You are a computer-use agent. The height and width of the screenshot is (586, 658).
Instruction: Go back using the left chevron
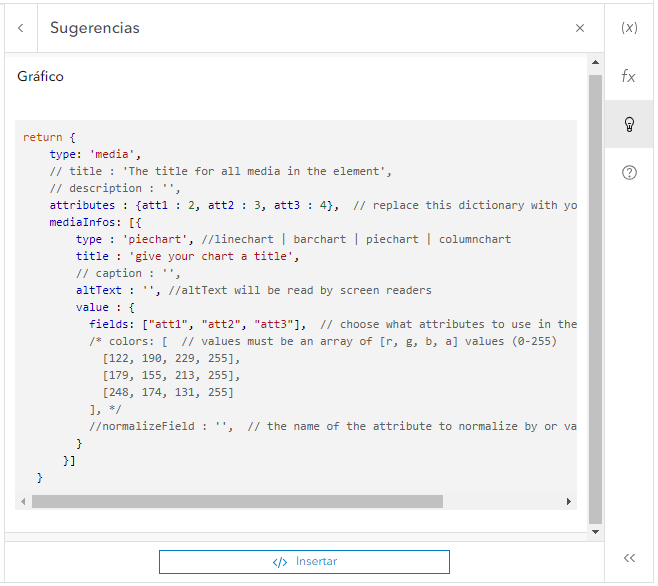20,28
